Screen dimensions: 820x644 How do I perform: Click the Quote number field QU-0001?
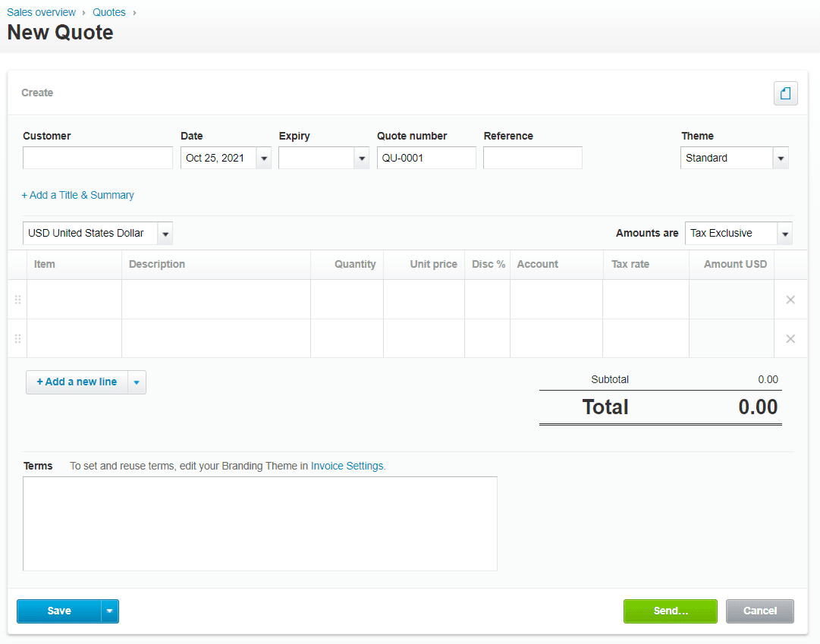tap(426, 158)
